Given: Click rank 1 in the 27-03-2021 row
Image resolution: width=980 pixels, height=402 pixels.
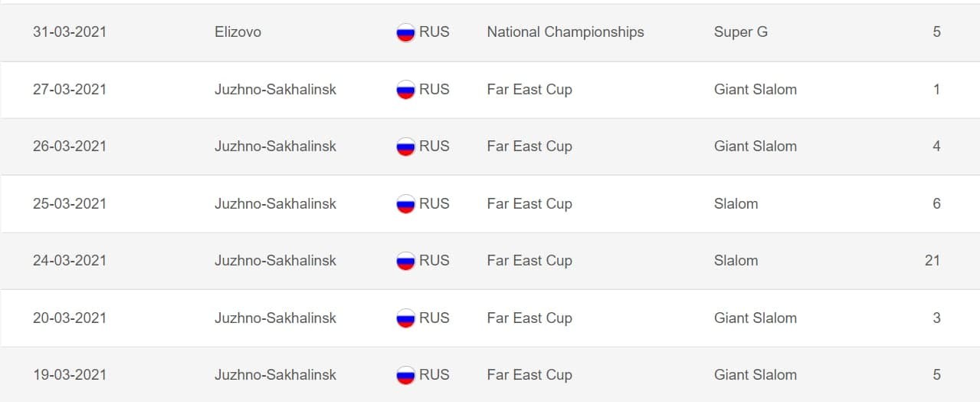Looking at the screenshot, I should tap(936, 90).
